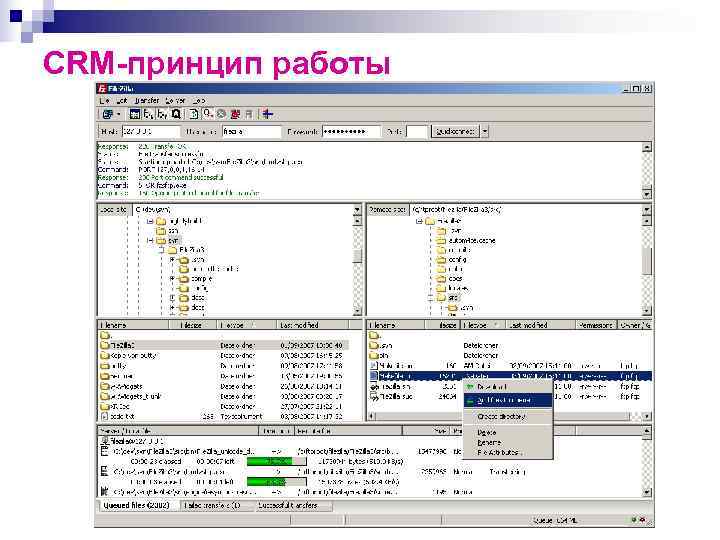Viewport: 720px width, 540px height.
Task: Focus the Password input field
Action: pyautogui.click(x=351, y=132)
